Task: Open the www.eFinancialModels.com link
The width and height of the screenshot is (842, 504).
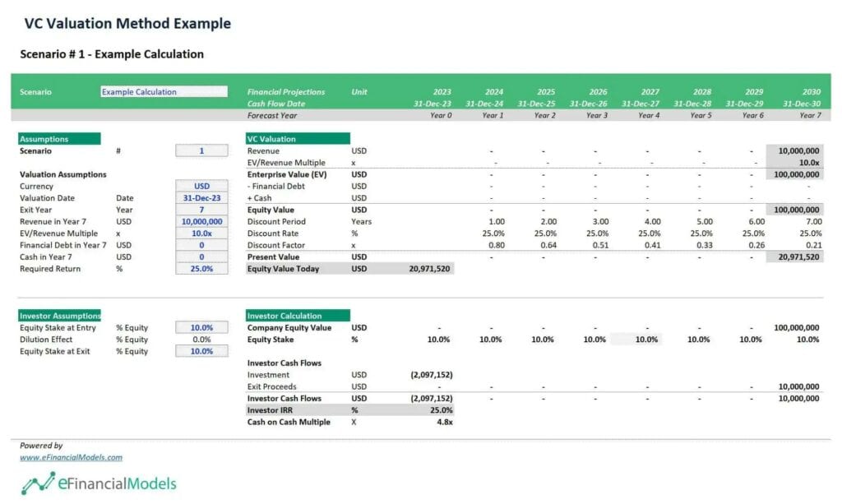Action: pyautogui.click(x=71, y=457)
